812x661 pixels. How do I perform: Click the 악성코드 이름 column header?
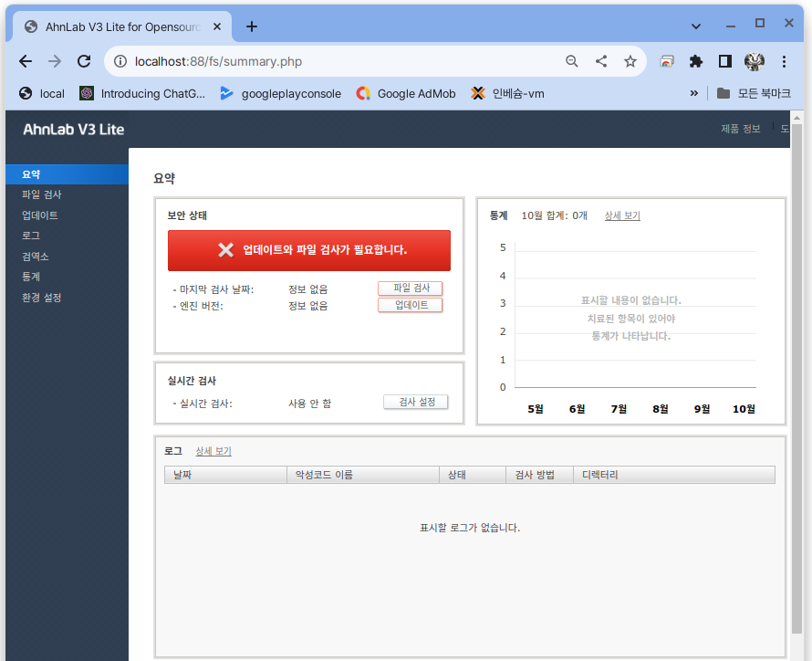tap(363, 475)
